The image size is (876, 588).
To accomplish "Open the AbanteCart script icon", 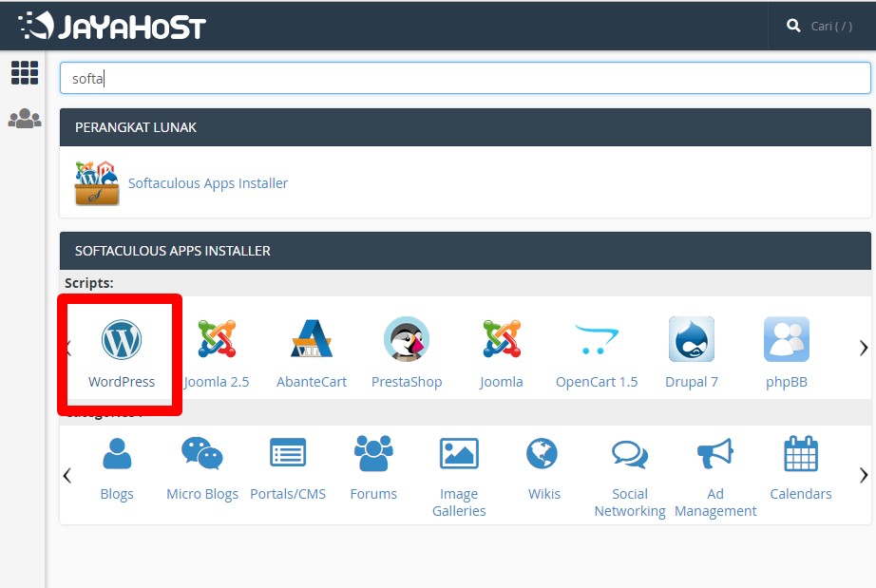I will click(312, 338).
